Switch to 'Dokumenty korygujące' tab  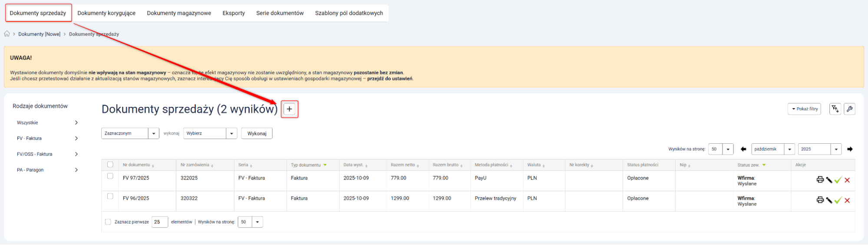tap(106, 13)
